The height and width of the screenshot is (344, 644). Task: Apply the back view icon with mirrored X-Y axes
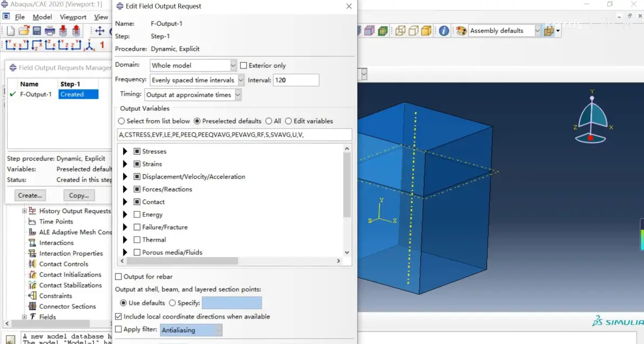click(24, 45)
